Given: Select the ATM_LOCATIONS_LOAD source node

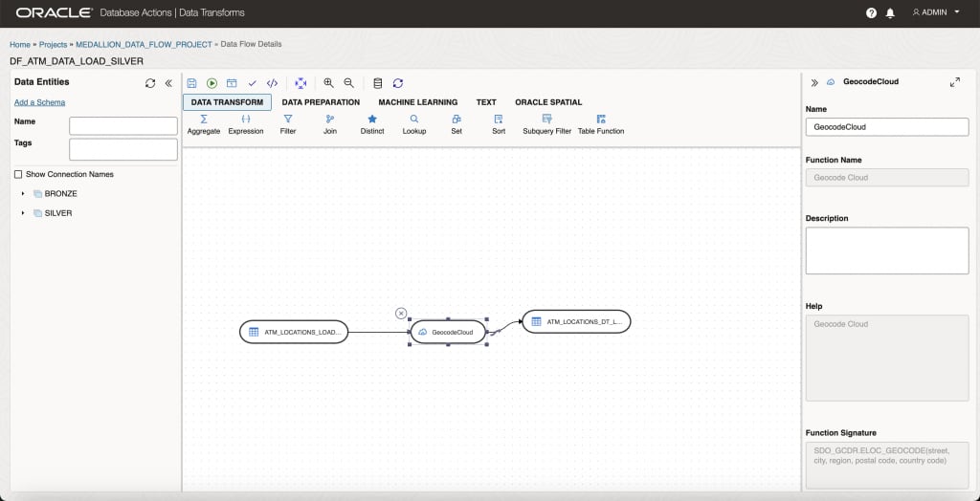Looking at the screenshot, I should (x=294, y=332).
